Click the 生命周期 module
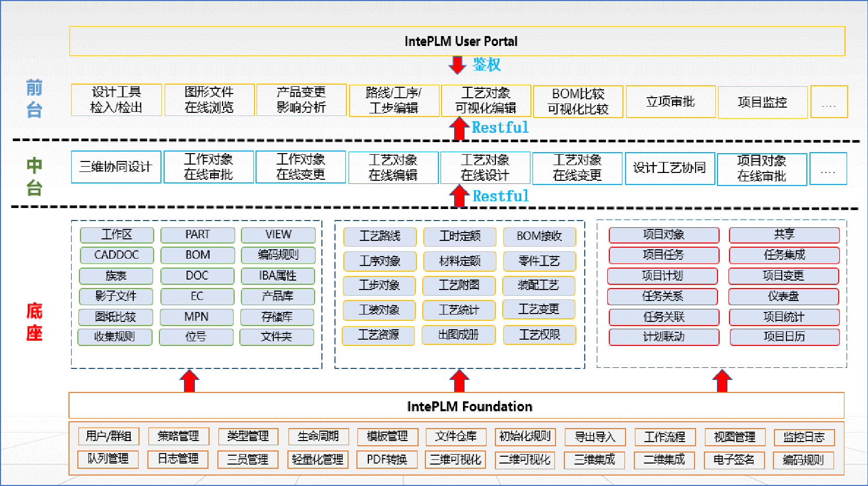868x486 pixels. click(x=318, y=436)
